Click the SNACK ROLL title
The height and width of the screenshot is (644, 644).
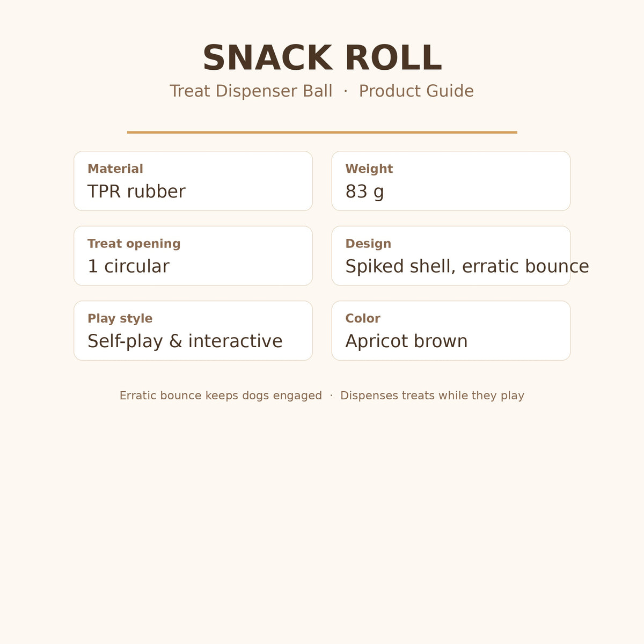point(322,58)
